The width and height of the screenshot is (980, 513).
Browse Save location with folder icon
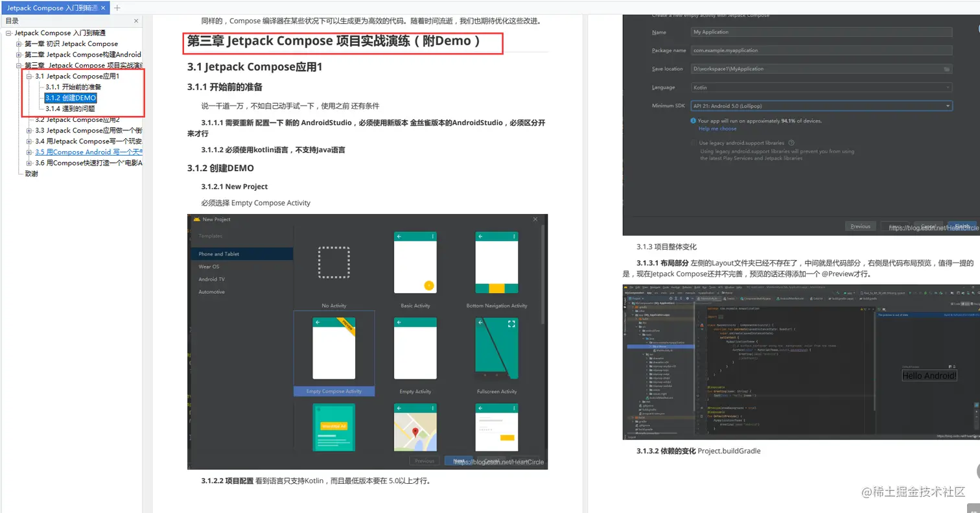pos(947,69)
